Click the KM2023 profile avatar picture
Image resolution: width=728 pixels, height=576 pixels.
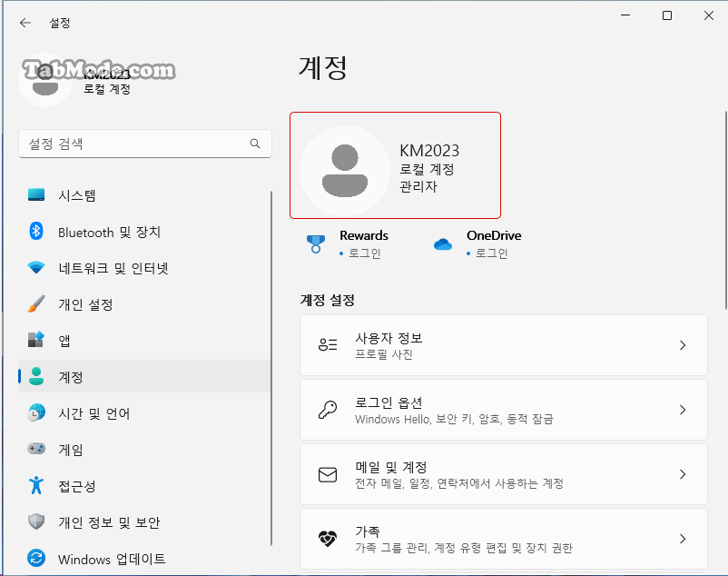(345, 171)
